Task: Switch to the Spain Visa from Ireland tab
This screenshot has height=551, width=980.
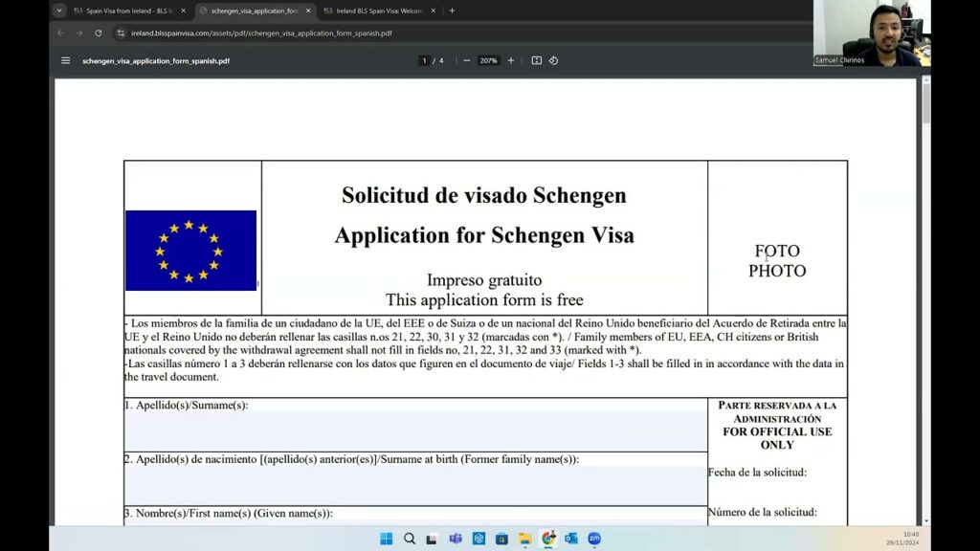Action: point(124,11)
